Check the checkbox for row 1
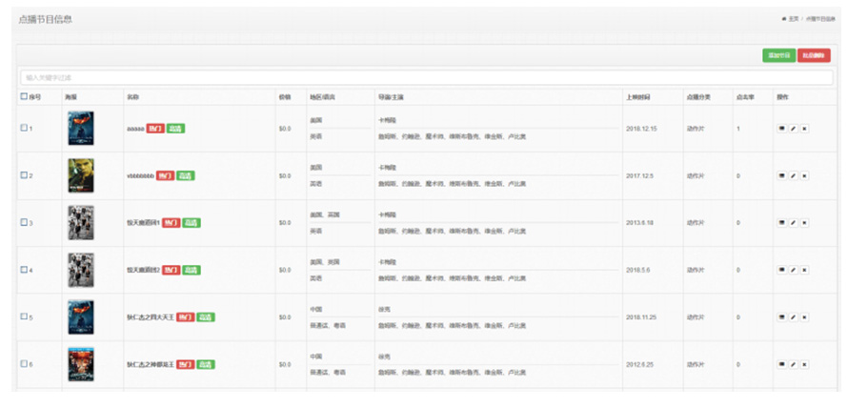Image resolution: width=868 pixels, height=408 pixels. (24, 129)
